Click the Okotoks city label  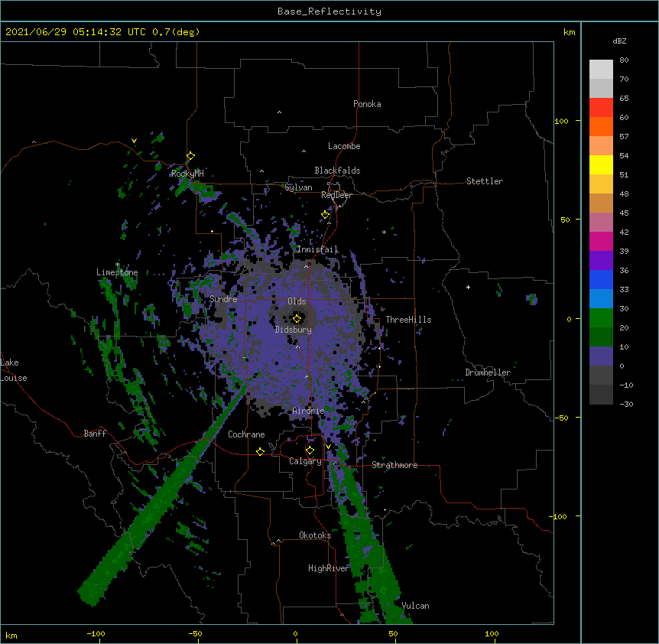[315, 535]
